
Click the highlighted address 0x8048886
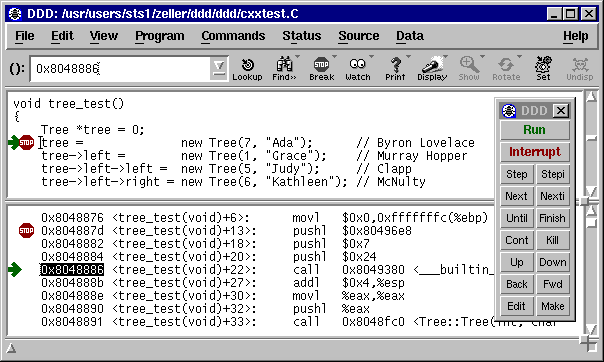pyautogui.click(x=72, y=270)
